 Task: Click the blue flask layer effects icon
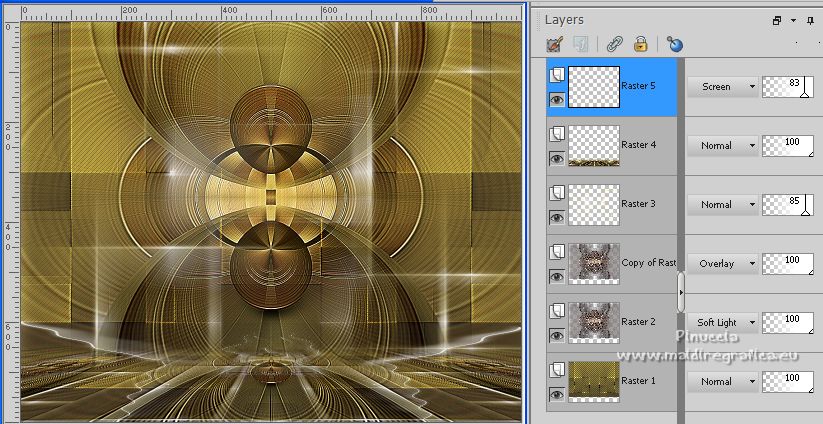674,44
